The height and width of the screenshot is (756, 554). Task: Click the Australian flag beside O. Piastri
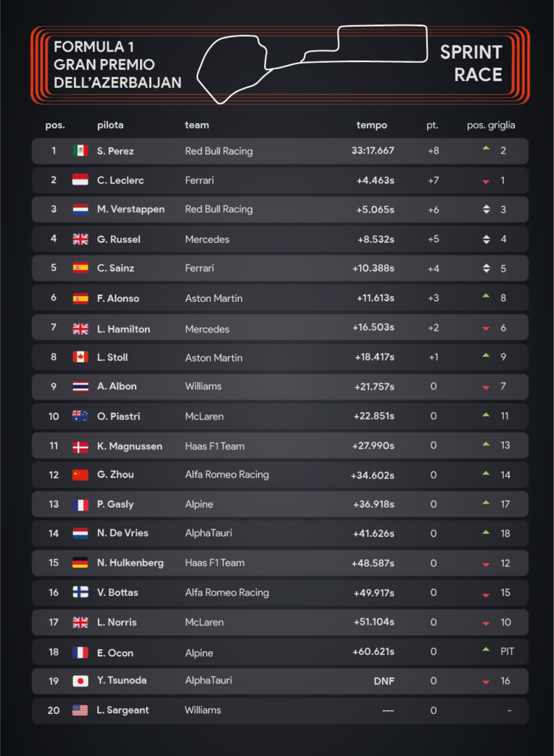point(80,416)
